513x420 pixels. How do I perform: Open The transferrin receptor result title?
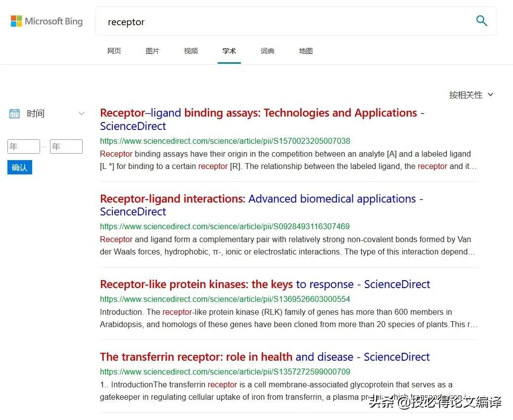coord(264,357)
